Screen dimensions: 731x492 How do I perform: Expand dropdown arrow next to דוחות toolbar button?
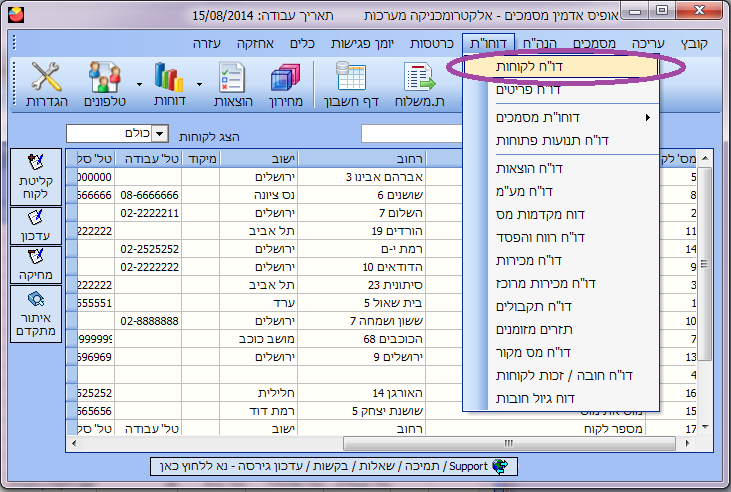(200, 84)
